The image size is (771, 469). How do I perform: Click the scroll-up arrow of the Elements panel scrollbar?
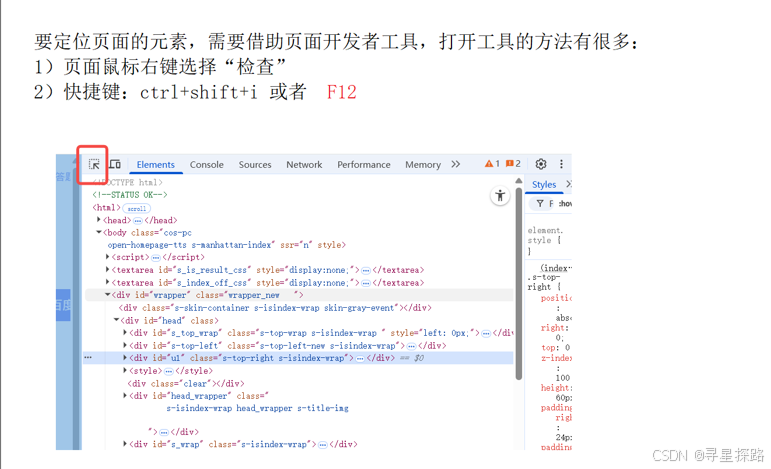pyautogui.click(x=519, y=181)
